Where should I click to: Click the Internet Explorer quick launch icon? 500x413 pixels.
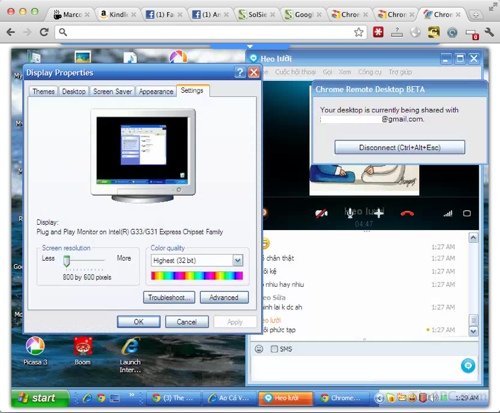click(87, 398)
